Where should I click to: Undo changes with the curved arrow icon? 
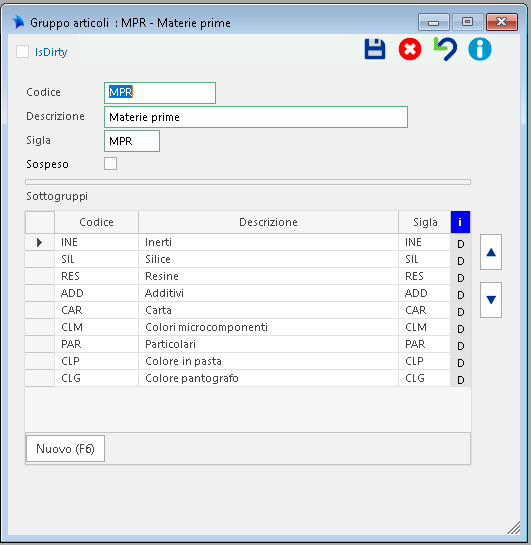tap(445, 49)
